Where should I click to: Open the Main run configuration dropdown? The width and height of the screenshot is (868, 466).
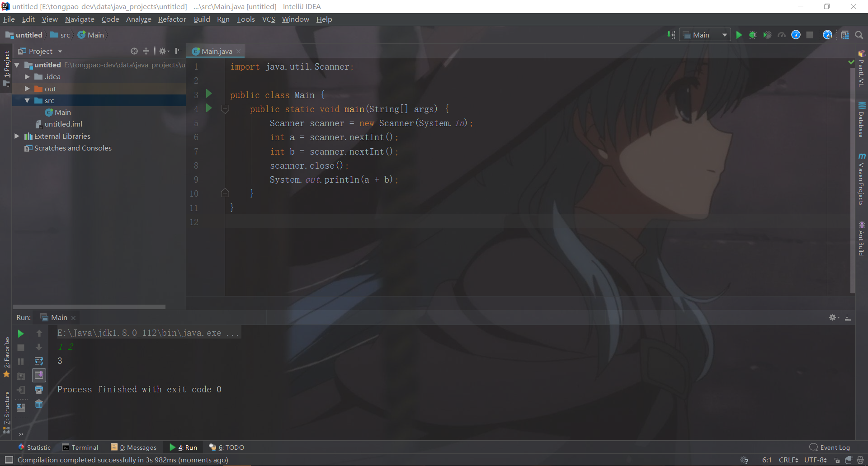pos(705,35)
